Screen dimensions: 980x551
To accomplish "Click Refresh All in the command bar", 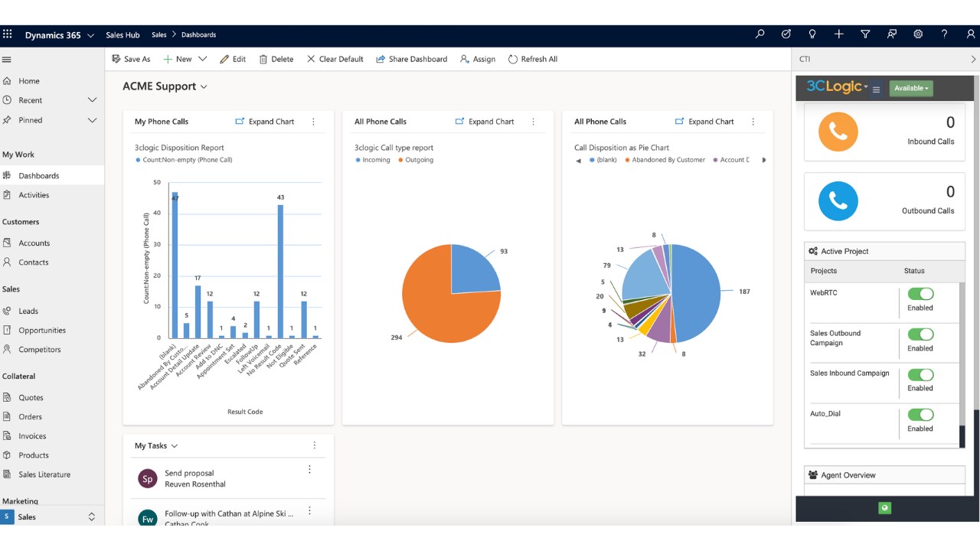I will click(533, 59).
